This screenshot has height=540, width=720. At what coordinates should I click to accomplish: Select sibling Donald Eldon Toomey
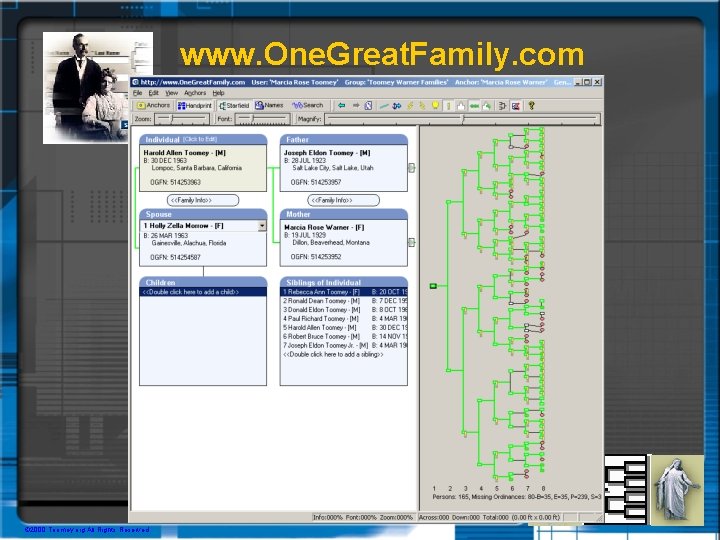click(x=343, y=309)
